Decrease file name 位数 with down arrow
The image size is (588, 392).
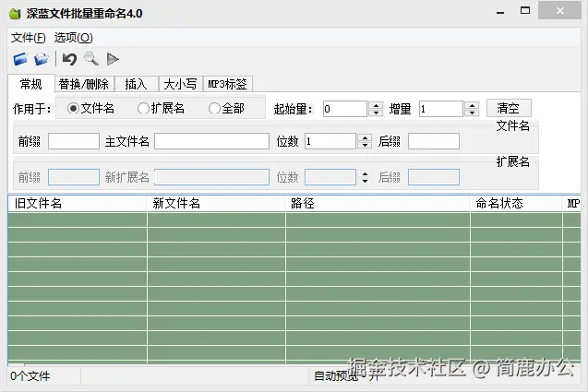coord(365,145)
